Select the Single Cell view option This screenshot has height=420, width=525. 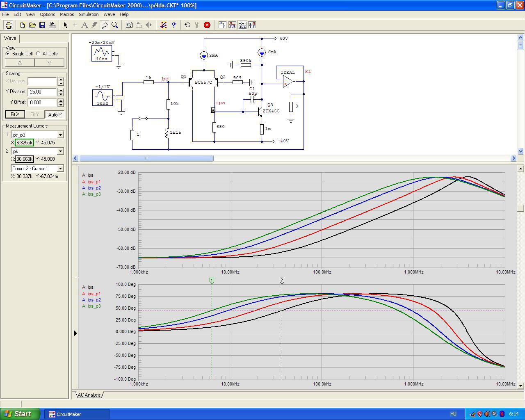click(8, 54)
